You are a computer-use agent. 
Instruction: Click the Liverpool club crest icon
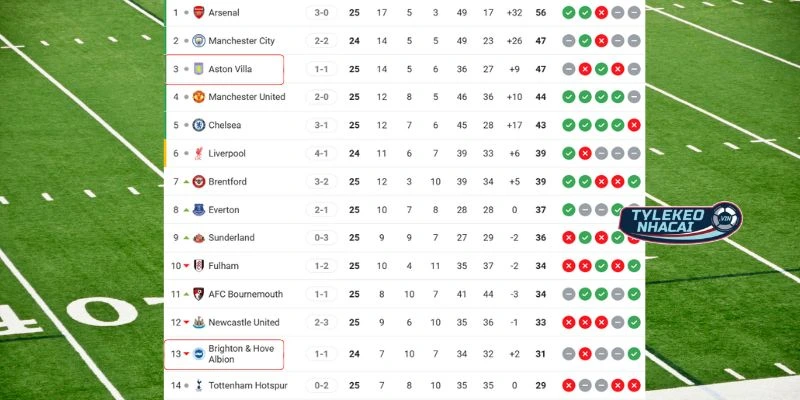198,153
